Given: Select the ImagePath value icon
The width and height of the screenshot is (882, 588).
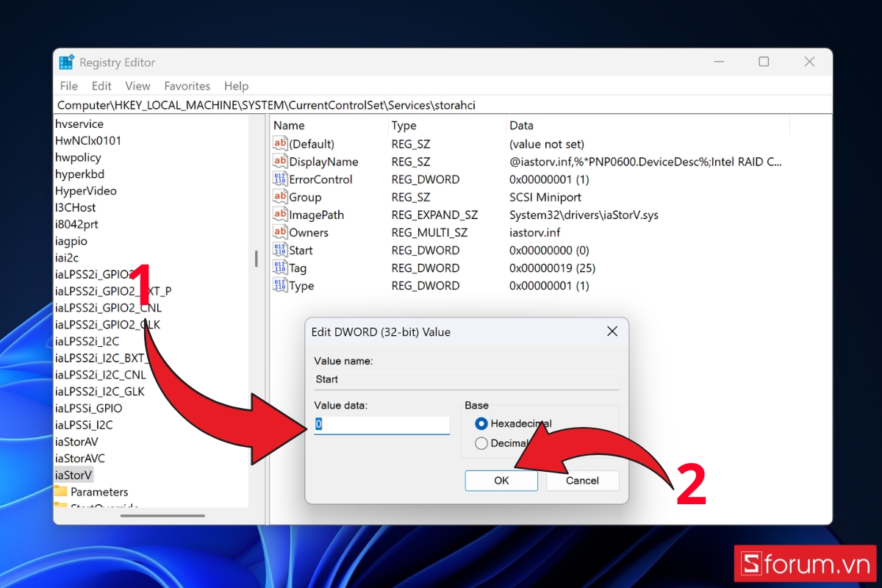Looking at the screenshot, I should click(280, 215).
